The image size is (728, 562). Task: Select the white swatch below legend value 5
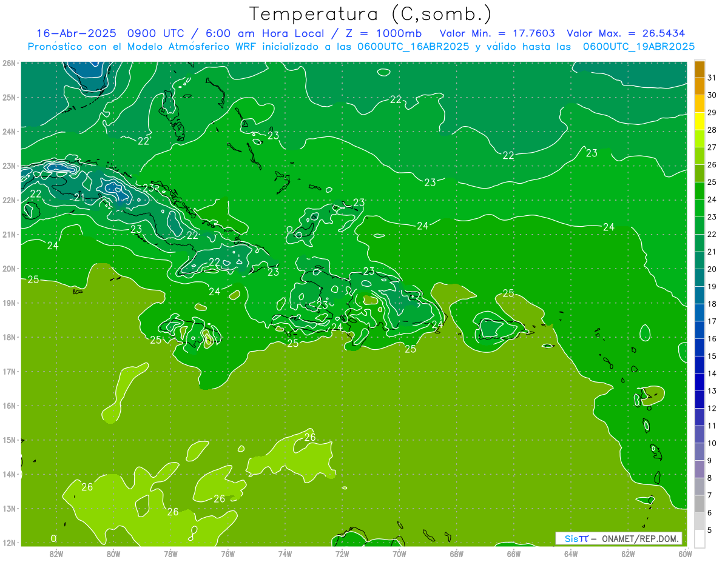(x=699, y=539)
